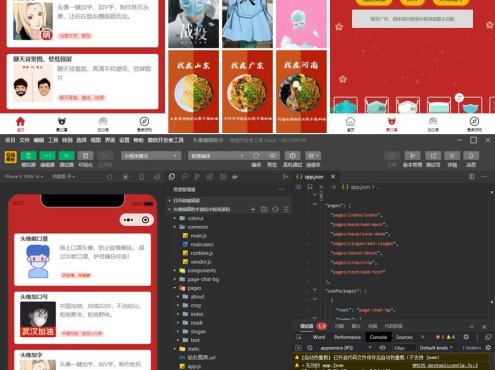Image resolution: width=495 pixels, height=370 pixels.
Task: Click the new file plus icon in explorer
Action: (x=253, y=209)
